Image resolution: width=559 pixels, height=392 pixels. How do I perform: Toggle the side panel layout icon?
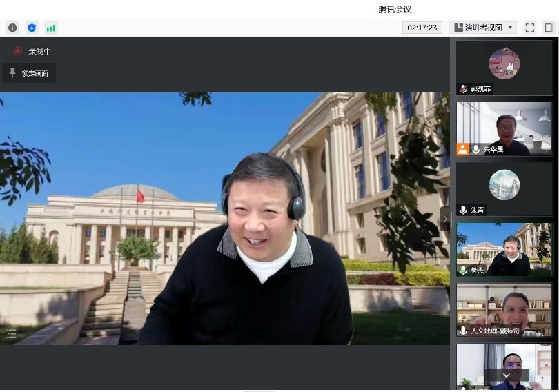pyautogui.click(x=549, y=28)
